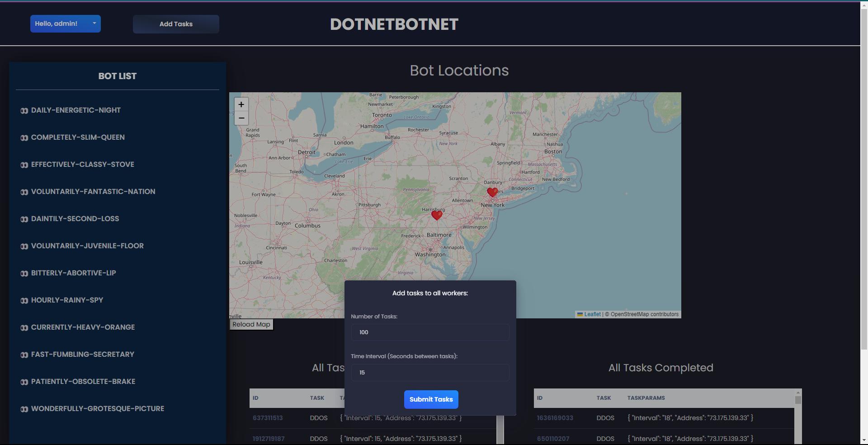Image resolution: width=868 pixels, height=445 pixels.
Task: Focus the Time Interval input field
Action: click(x=430, y=373)
